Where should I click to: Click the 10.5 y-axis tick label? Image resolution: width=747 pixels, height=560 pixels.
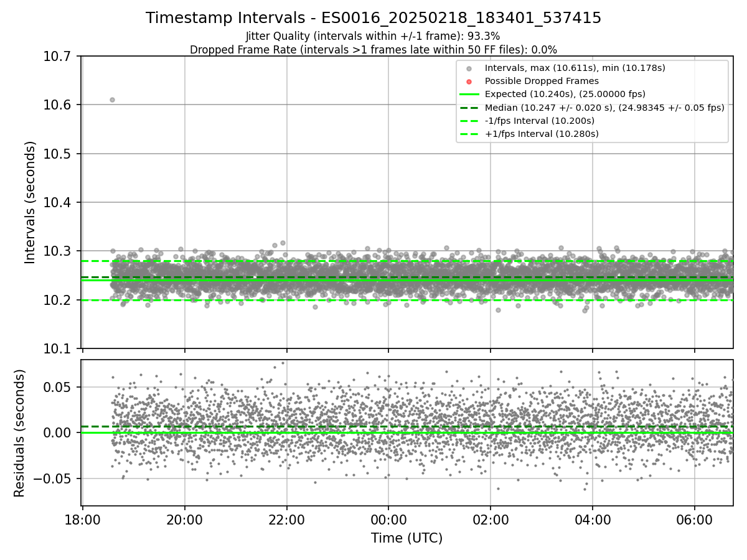pos(57,154)
